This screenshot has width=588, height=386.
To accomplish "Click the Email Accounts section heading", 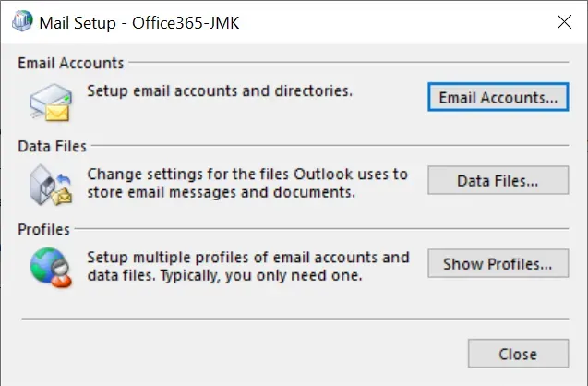I will coord(70,63).
